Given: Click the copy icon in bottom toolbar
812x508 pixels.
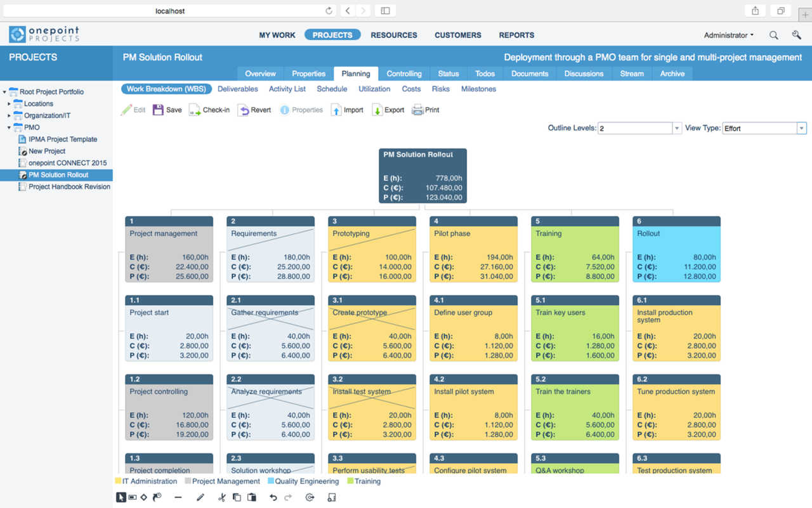Looking at the screenshot, I should 237,497.
